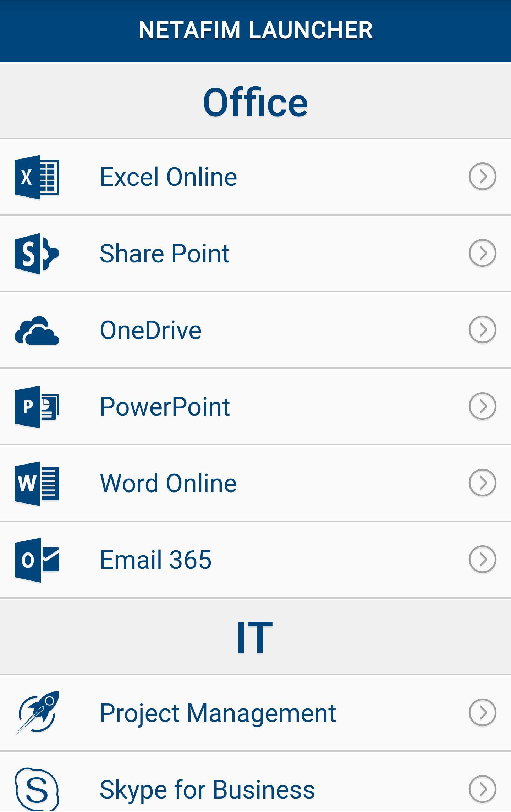Select the OneDrive label
This screenshot has width=511, height=812.
click(x=151, y=330)
